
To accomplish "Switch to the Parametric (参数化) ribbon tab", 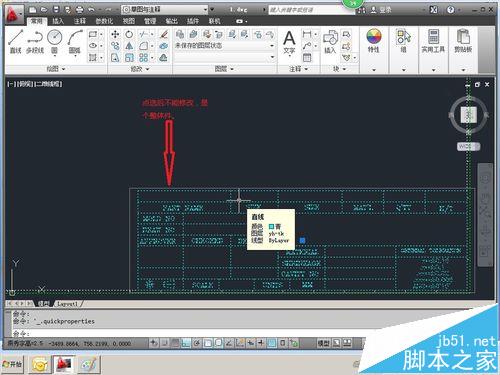I will (104, 21).
